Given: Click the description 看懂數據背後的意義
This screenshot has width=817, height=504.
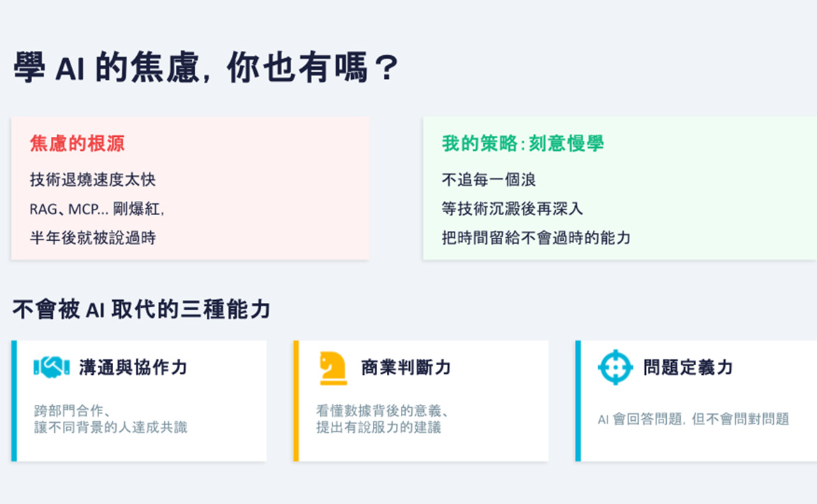Looking at the screenshot, I should [x=382, y=410].
